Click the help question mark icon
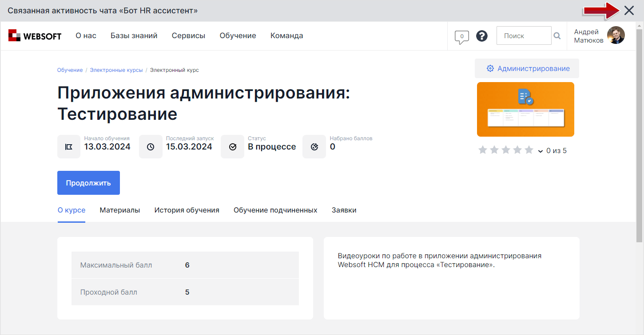Screen dimensions: 644x335 (482, 36)
